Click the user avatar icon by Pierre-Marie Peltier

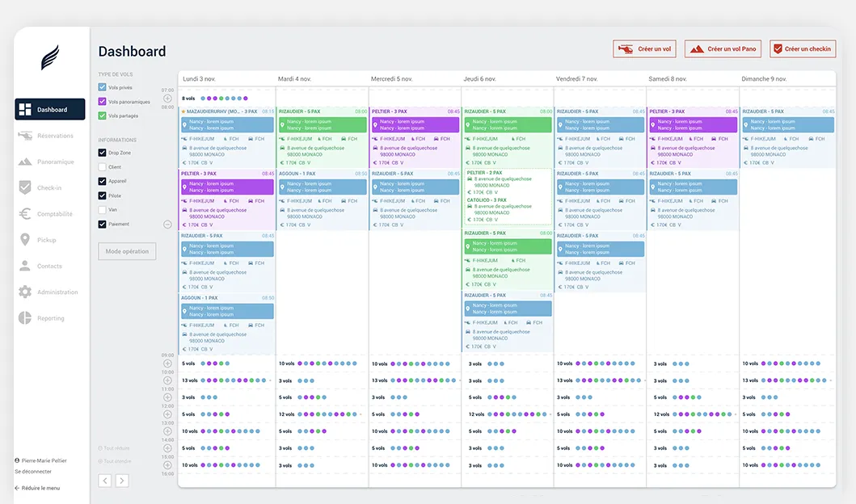pos(17,460)
